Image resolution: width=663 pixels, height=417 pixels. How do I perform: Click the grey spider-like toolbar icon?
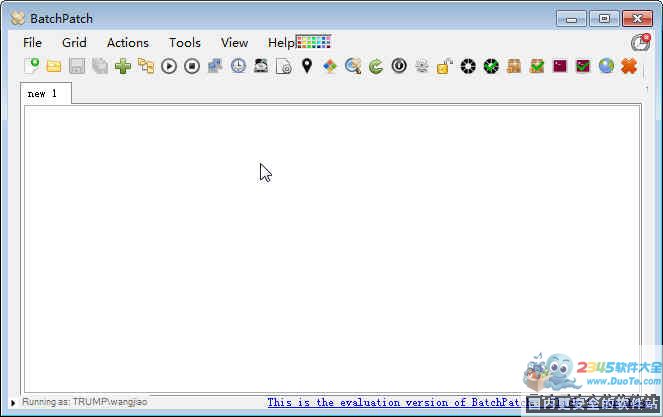coord(422,66)
